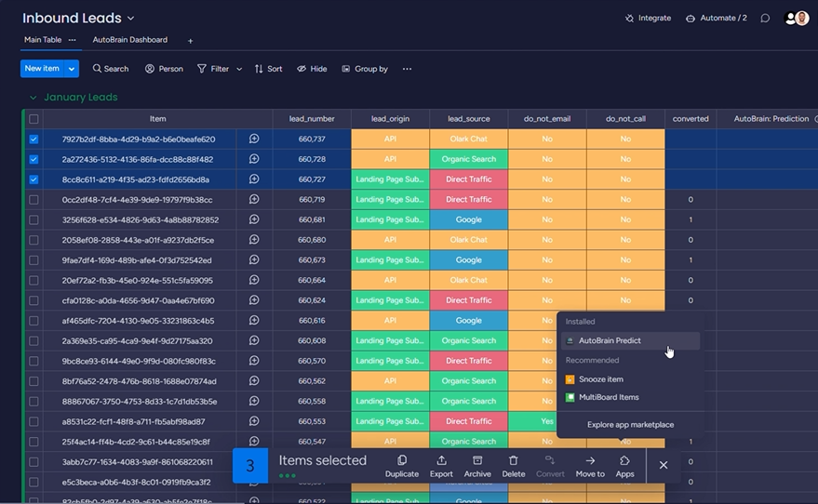Click the Automate / 2 button
818x504 pixels.
716,18
